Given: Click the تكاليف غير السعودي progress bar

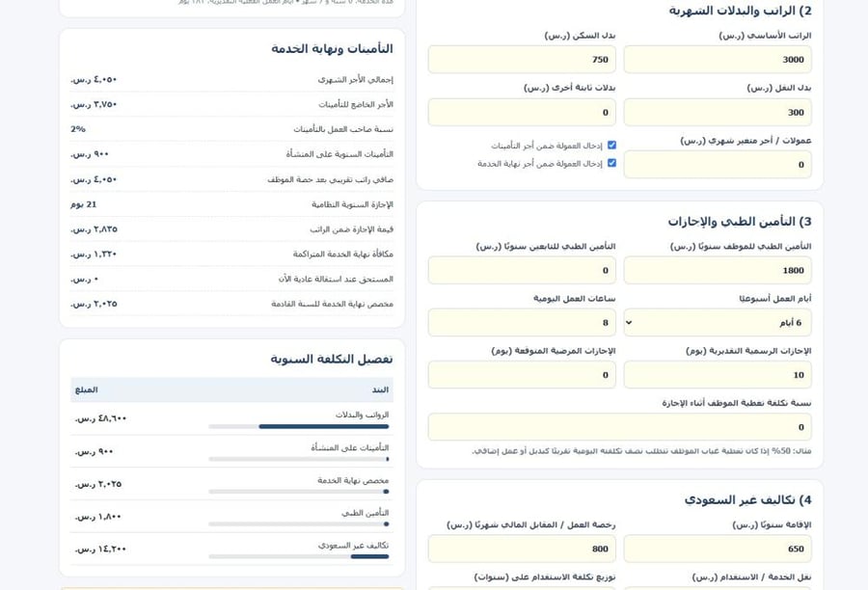Looking at the screenshot, I should [x=299, y=557].
